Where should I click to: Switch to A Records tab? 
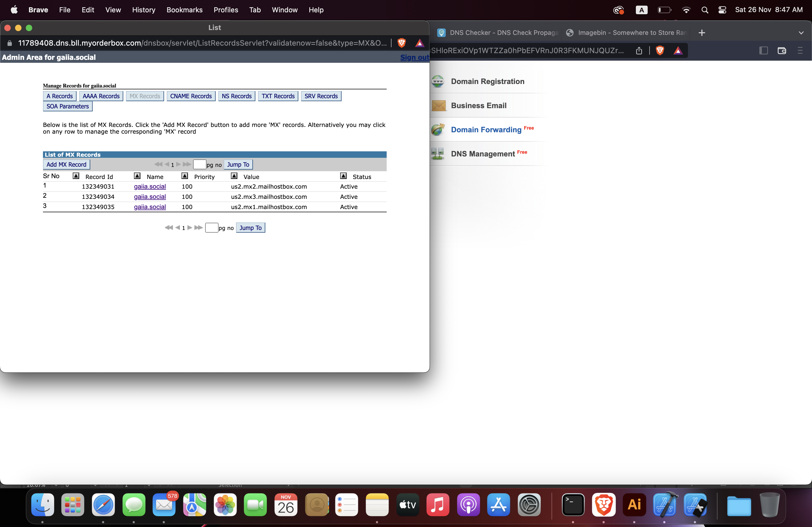[60, 96]
